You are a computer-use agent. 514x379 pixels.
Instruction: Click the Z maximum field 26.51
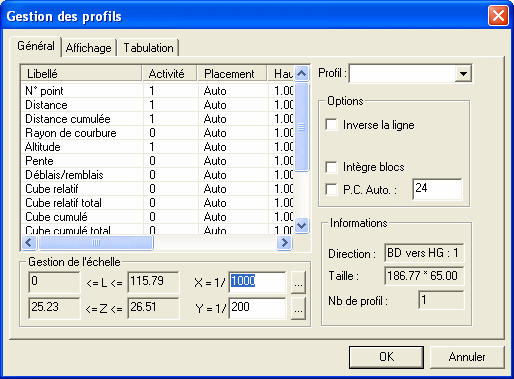pyautogui.click(x=153, y=308)
